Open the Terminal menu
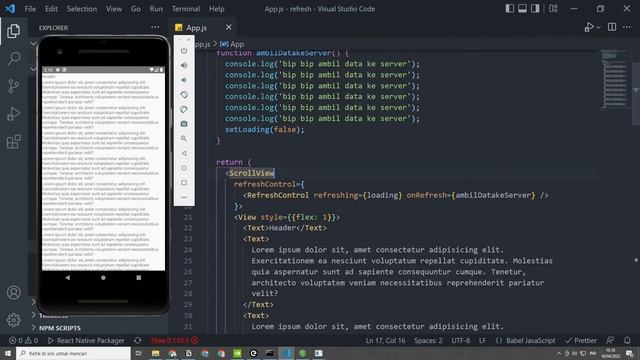This screenshot has width=640, height=360. pos(186,9)
